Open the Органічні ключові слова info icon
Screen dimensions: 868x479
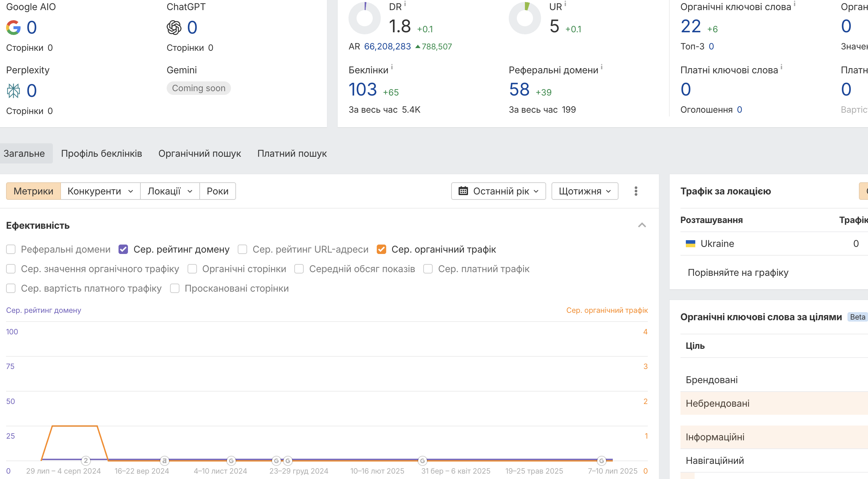[x=794, y=3]
